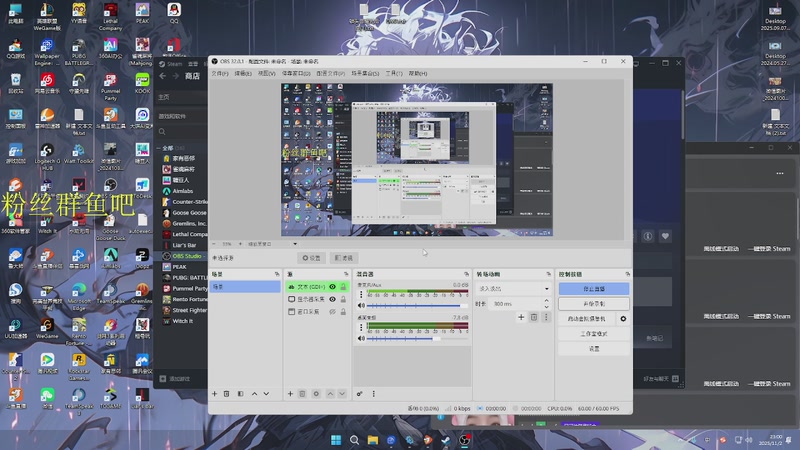Undock the Scene Transitions panel icon
The width and height of the screenshot is (800, 450).
[x=548, y=274]
